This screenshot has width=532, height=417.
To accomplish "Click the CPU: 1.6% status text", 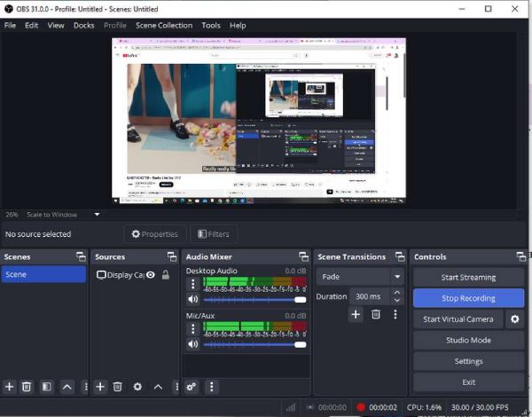I will (x=424, y=407).
